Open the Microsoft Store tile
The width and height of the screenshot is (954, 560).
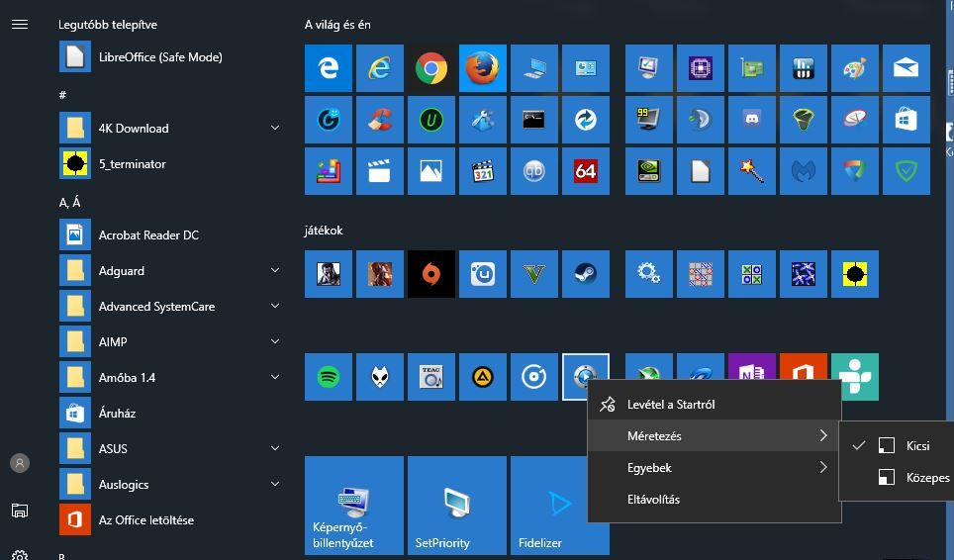[906, 120]
